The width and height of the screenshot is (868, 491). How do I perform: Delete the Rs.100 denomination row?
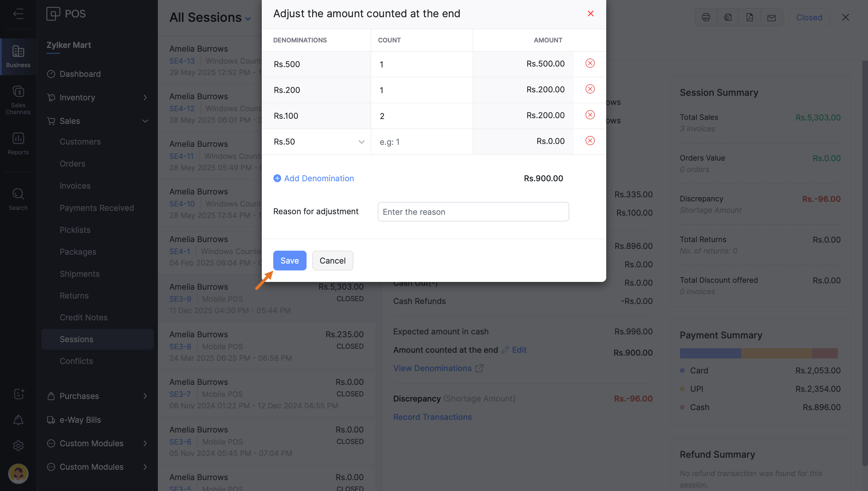590,115
